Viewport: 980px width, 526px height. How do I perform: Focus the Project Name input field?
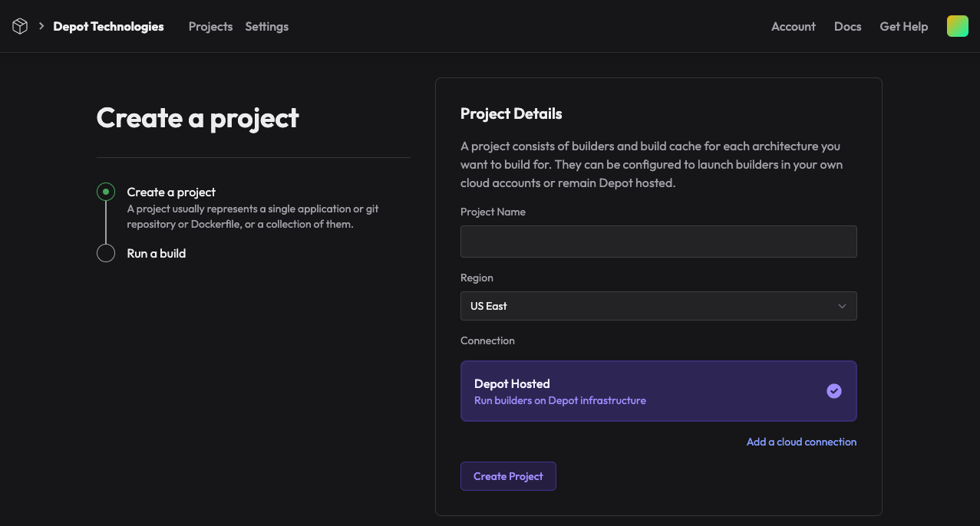[x=658, y=242]
